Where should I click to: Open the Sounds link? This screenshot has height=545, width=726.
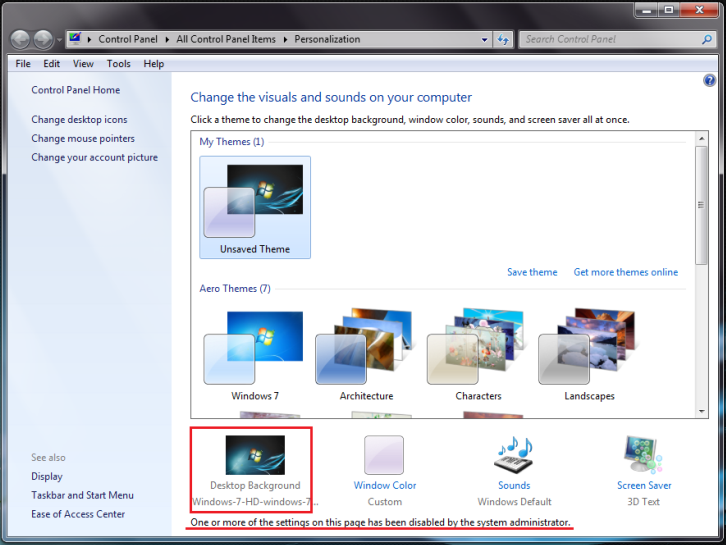point(514,485)
